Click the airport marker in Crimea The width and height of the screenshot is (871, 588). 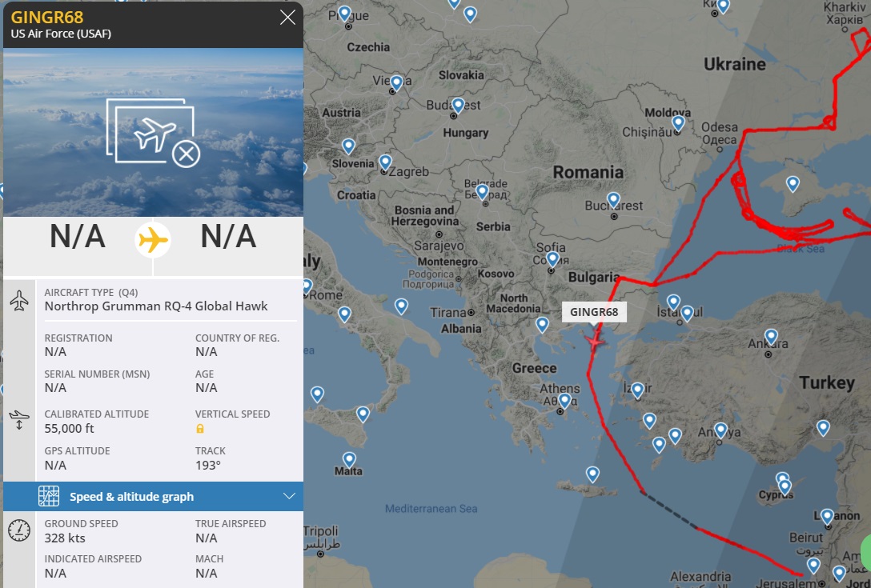[793, 184]
